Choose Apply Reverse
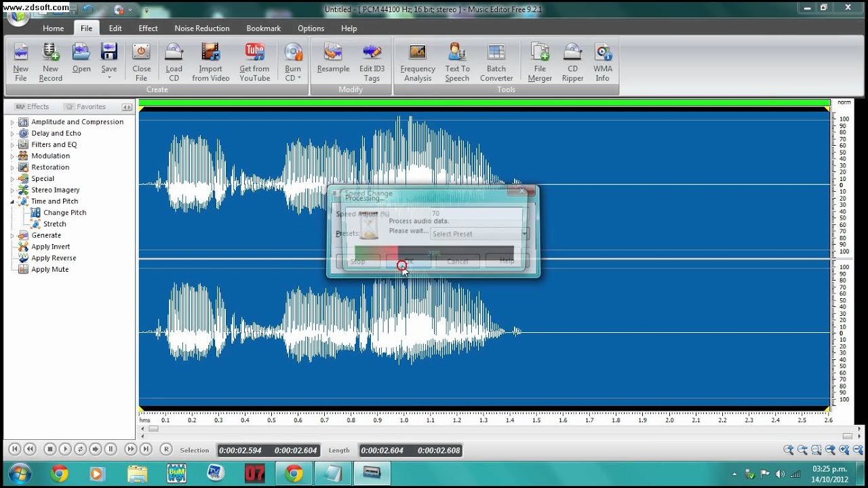 [54, 258]
